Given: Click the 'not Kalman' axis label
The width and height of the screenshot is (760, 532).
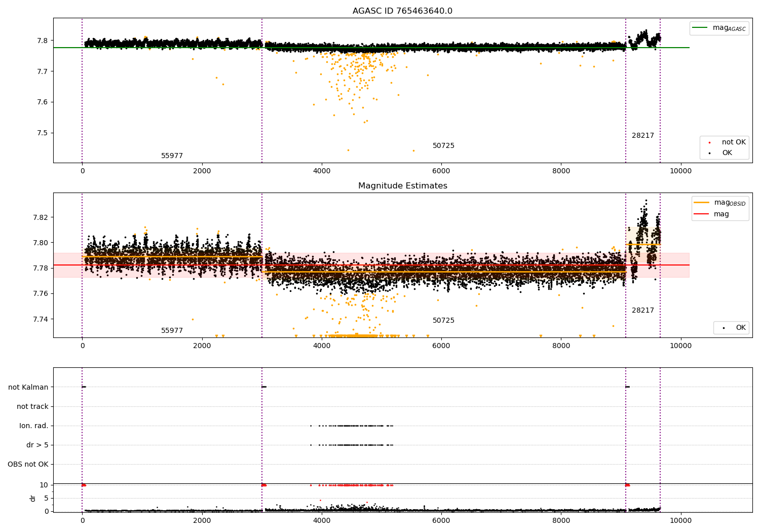Looking at the screenshot, I should pyautogui.click(x=28, y=387).
